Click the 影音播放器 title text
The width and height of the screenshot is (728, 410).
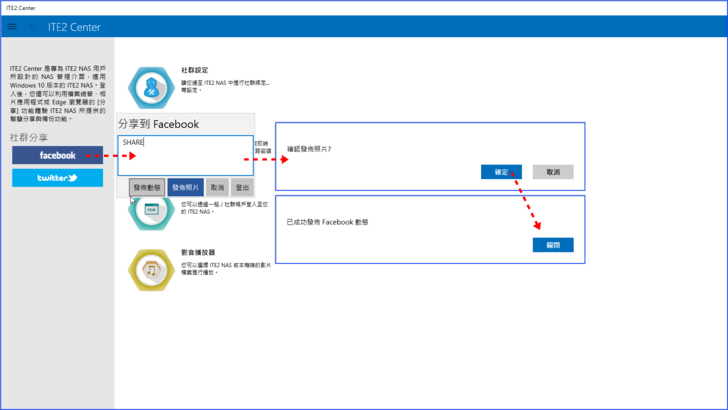198,252
